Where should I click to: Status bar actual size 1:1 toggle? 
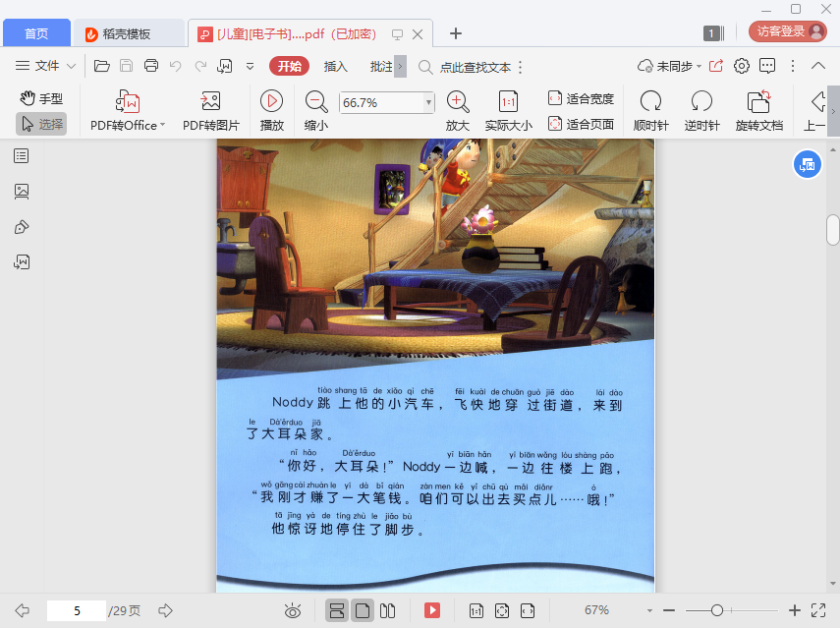[x=476, y=610]
